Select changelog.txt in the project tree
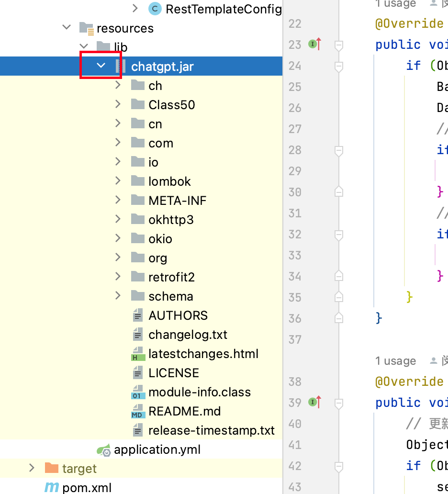 point(188,335)
